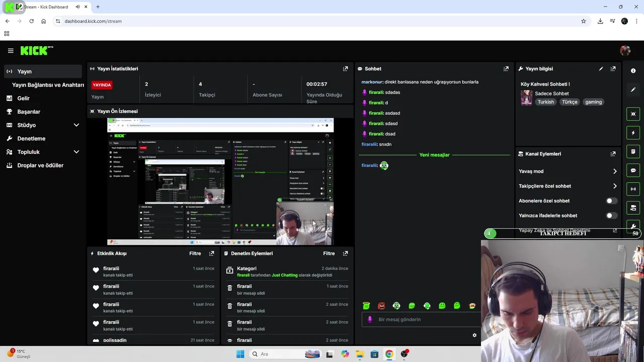
Task: Click the purple microphone icon in message box
Action: 370,319
